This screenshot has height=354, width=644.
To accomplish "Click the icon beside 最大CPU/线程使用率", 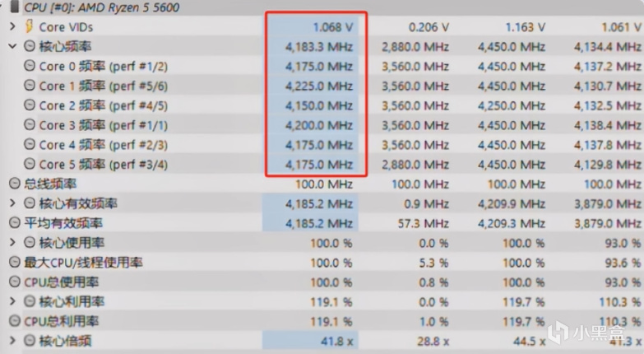I will coord(15,263).
